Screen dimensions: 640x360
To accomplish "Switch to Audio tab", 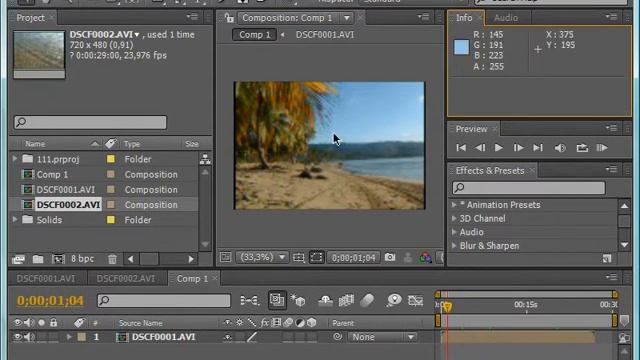I will coord(506,18).
